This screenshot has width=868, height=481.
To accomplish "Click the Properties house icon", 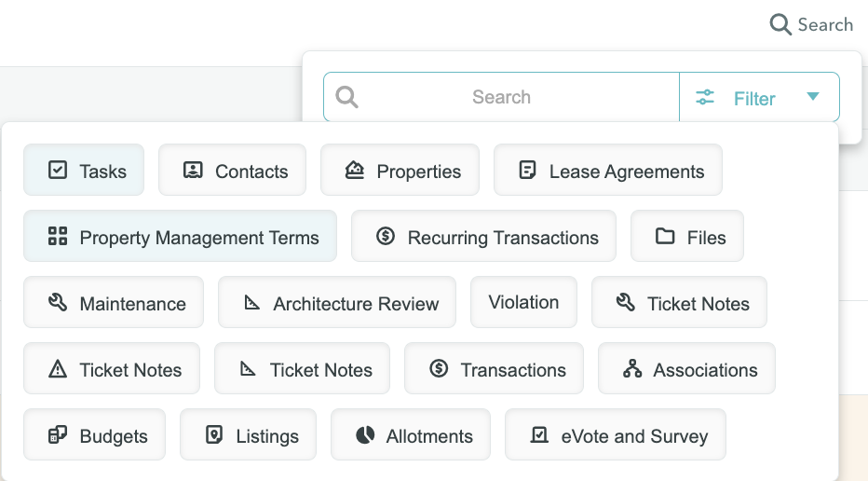I will 354,171.
